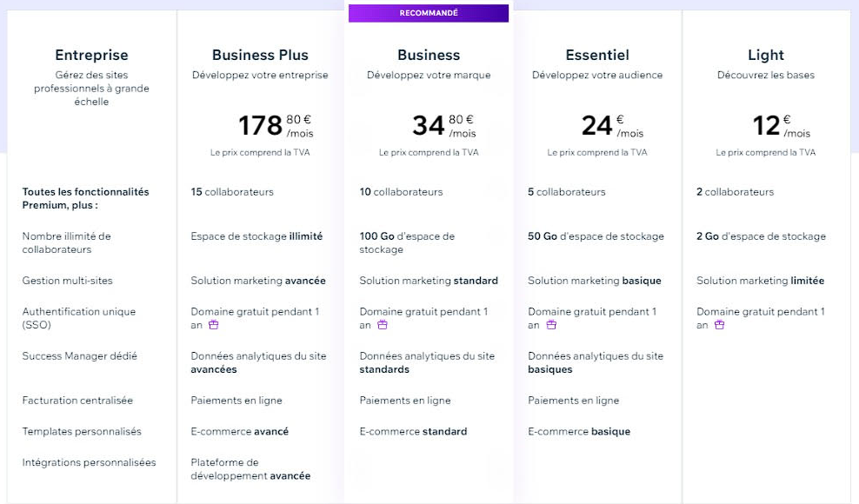This screenshot has width=859, height=504.
Task: Click the gift icon in Business column
Action: [x=383, y=325]
